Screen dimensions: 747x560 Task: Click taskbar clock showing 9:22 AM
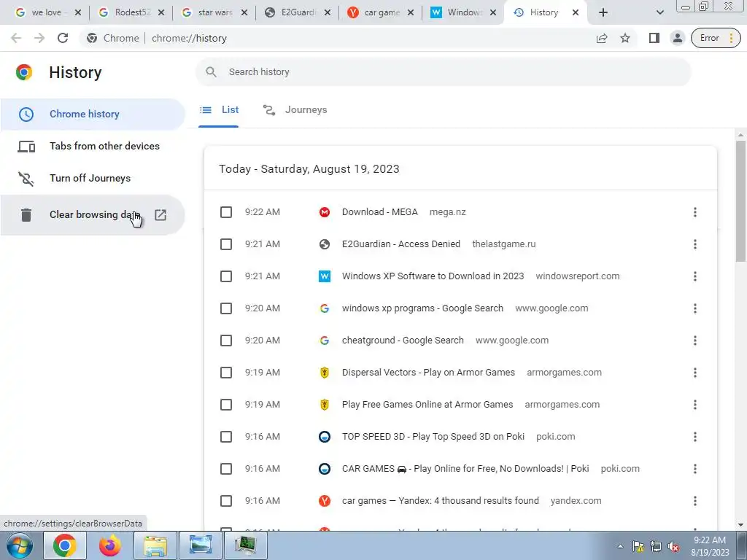point(710,546)
